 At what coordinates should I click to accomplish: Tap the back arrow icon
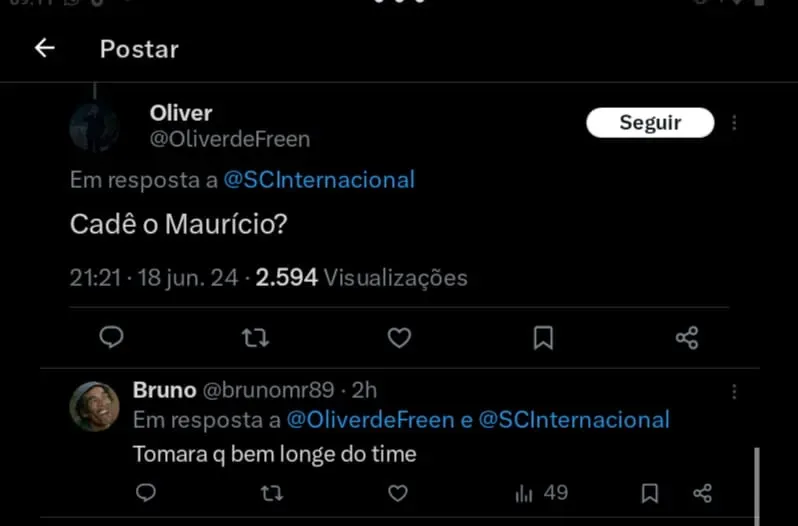(x=44, y=48)
